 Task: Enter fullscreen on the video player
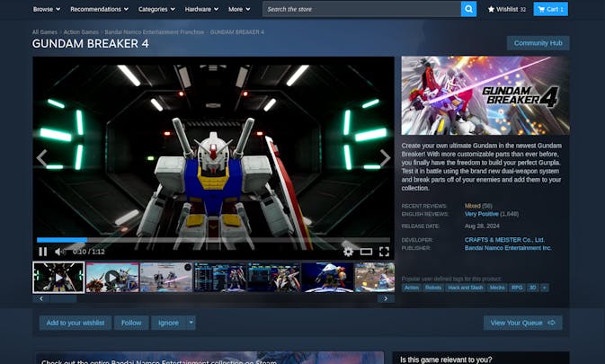click(384, 252)
